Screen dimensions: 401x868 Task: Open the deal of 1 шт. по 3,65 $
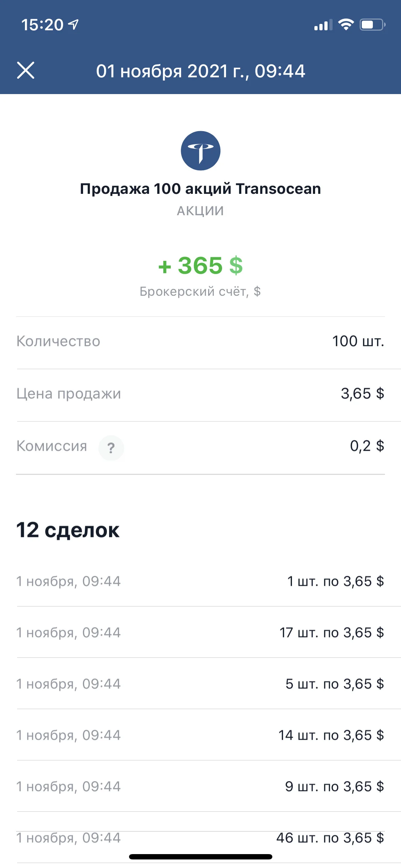(200, 582)
